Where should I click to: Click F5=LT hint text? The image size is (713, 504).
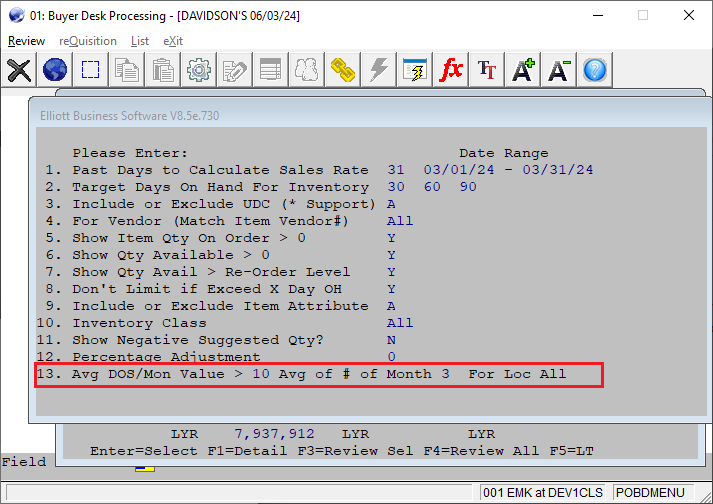(x=572, y=451)
